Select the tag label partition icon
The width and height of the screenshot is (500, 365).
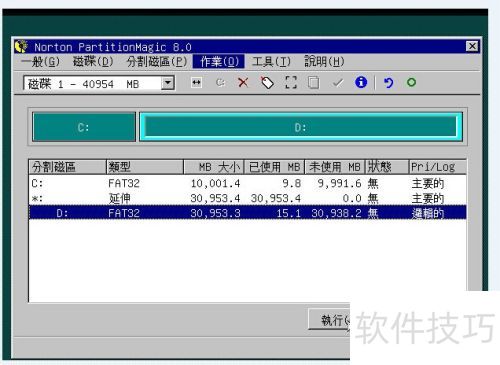click(x=267, y=82)
